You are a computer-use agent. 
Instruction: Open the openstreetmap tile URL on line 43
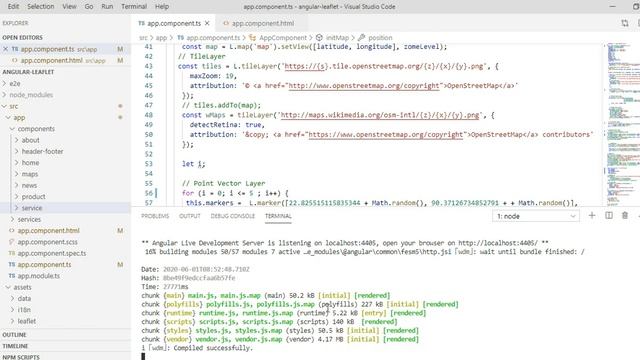point(383,66)
